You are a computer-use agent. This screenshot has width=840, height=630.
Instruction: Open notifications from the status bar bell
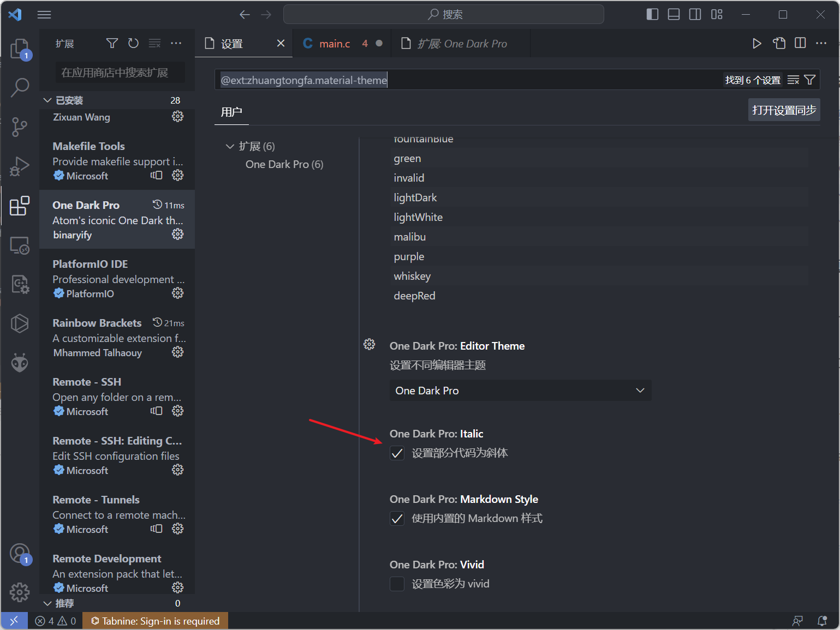(x=823, y=621)
